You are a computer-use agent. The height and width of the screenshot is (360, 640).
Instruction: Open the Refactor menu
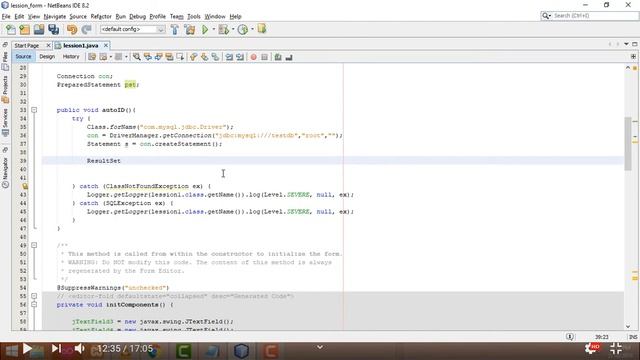pyautogui.click(x=101, y=16)
